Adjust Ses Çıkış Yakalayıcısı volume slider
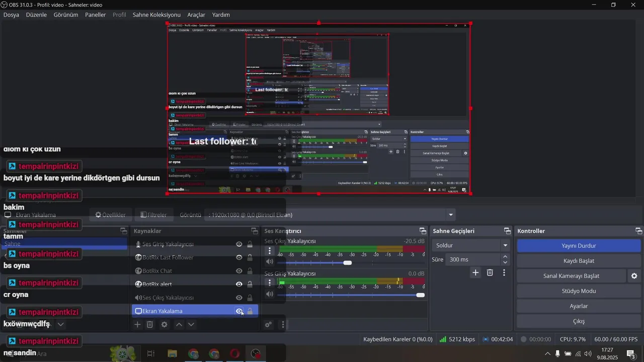Viewport: 644px width, 362px height. click(347, 263)
